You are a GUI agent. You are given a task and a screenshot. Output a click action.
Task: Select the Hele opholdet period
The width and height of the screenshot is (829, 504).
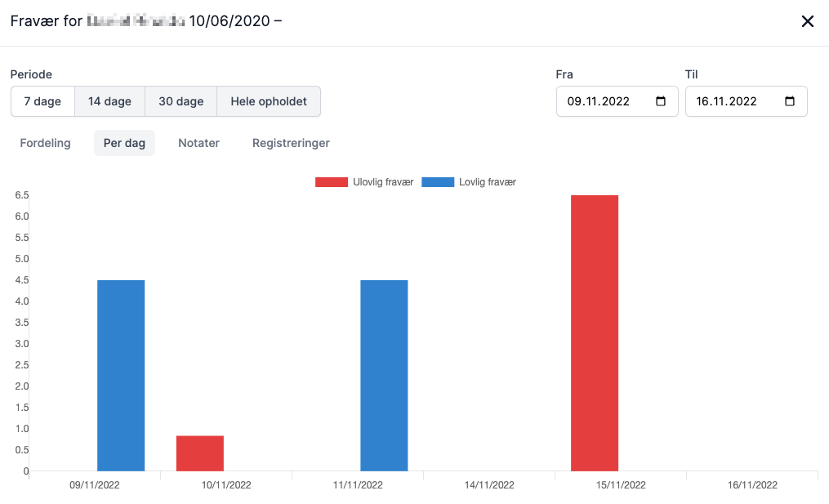click(269, 101)
